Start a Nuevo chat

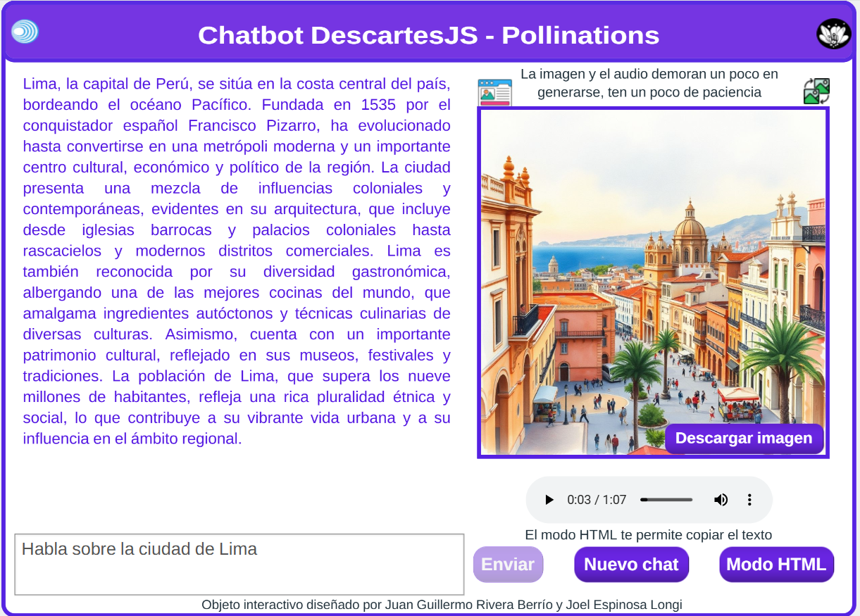(x=631, y=565)
